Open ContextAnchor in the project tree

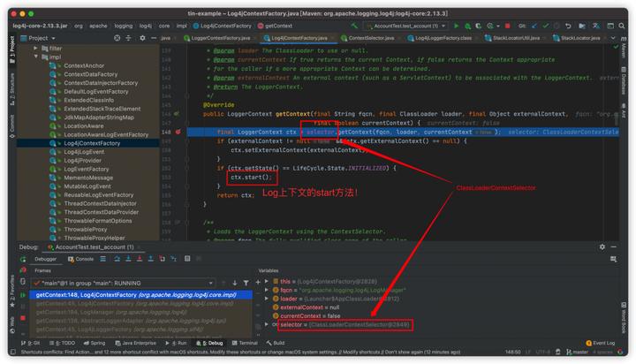pos(84,65)
